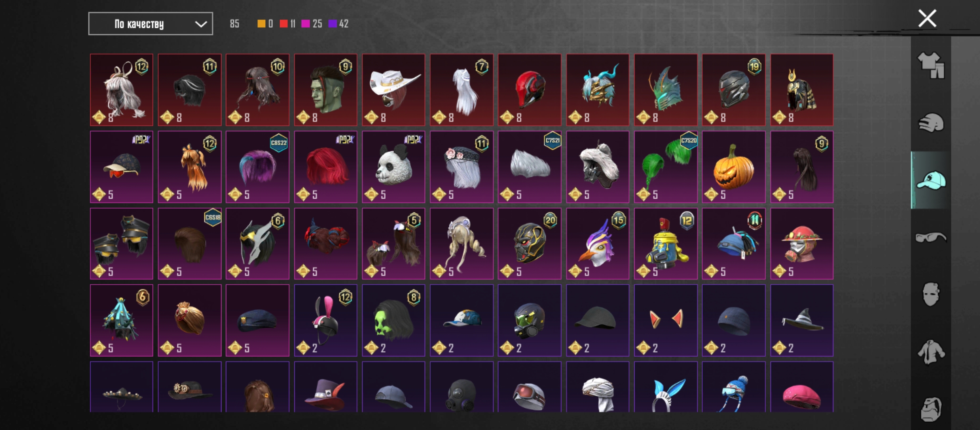The image size is (980, 430).
Task: Filter by pink quality swatch showing 25
Action: (x=312, y=24)
